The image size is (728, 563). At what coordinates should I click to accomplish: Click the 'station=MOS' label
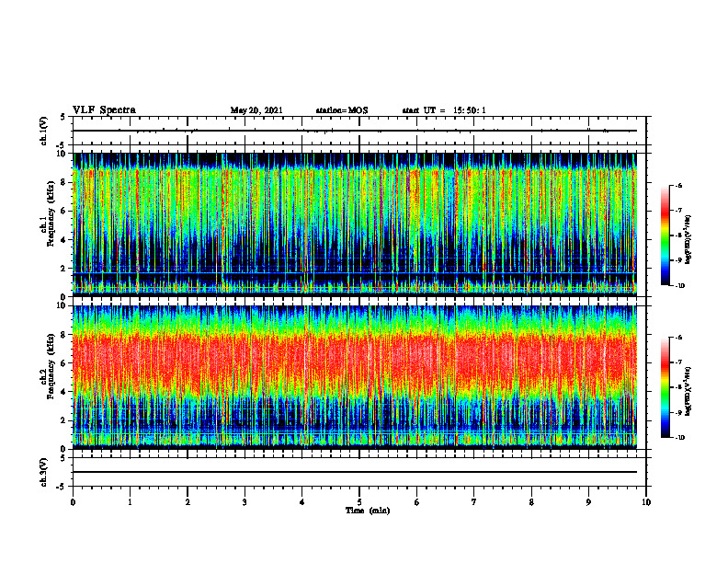[x=342, y=110]
